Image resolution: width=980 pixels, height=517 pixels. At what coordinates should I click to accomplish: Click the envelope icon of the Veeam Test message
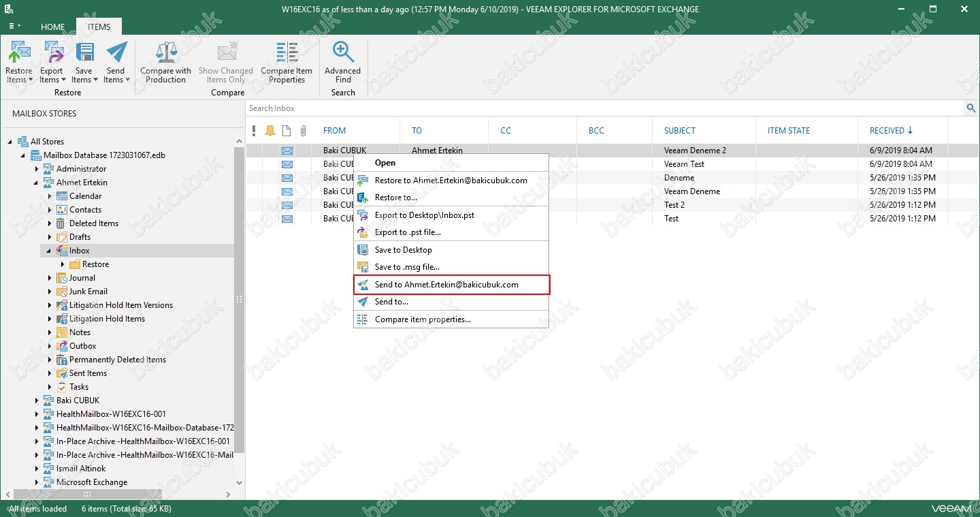click(x=287, y=164)
